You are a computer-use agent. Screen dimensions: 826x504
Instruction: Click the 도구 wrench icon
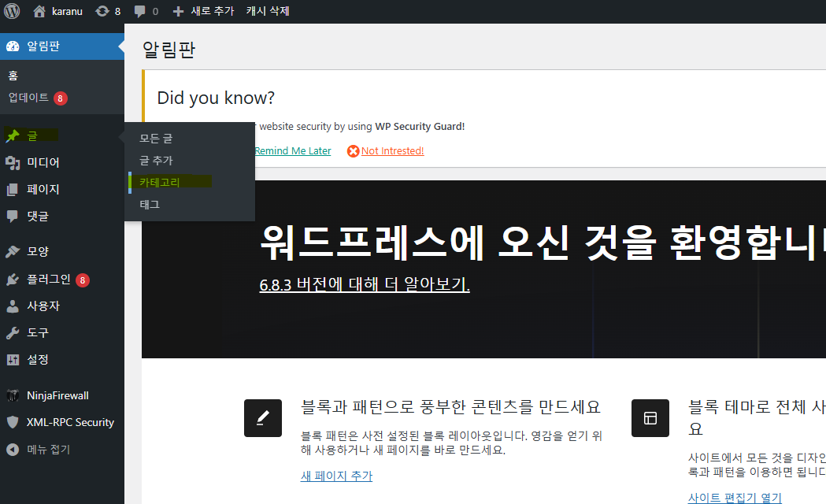point(13,333)
